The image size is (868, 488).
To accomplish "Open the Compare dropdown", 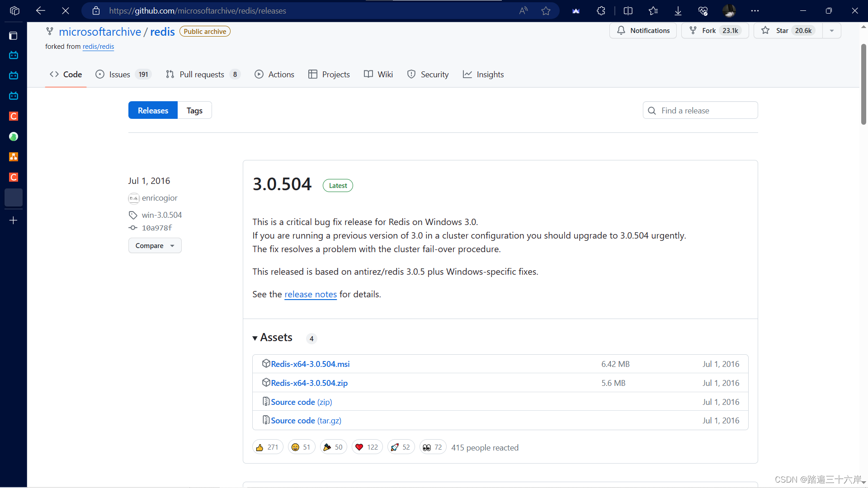I will [x=155, y=245].
